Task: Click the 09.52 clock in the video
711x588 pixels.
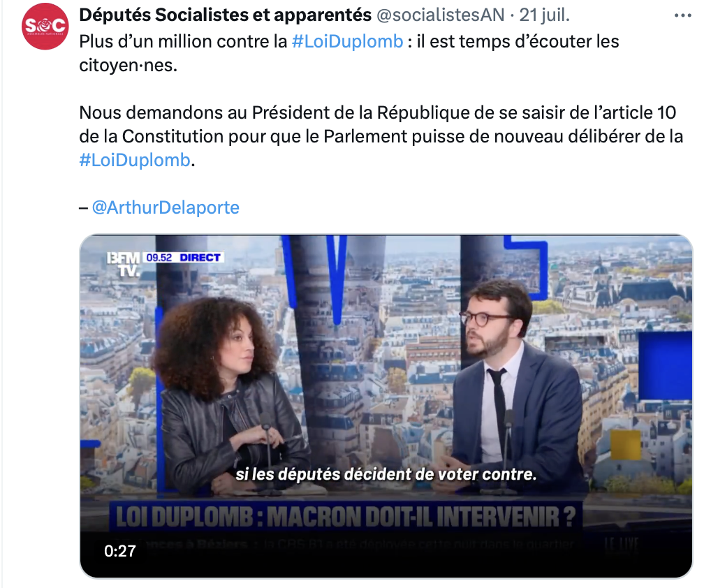Action: click(x=159, y=258)
